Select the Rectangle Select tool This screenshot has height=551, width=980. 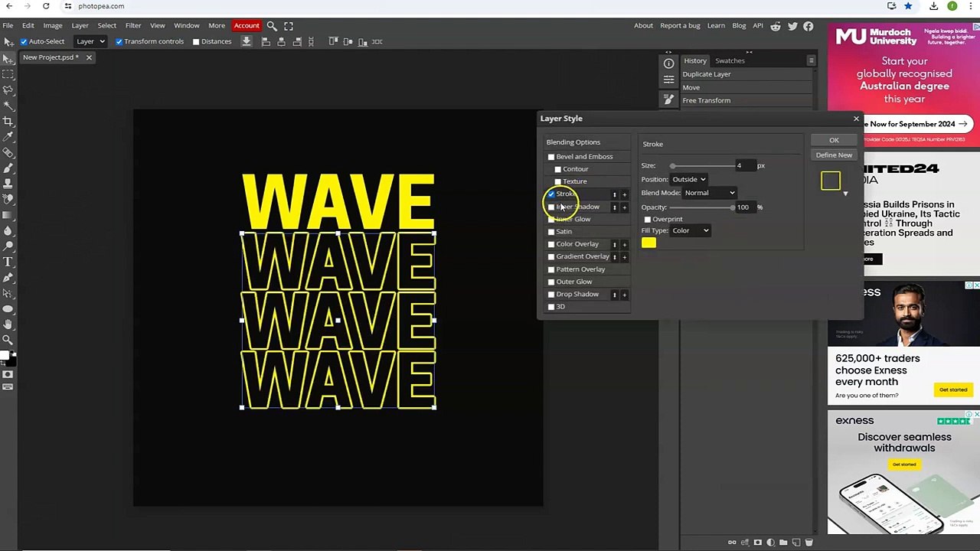[x=8, y=74]
